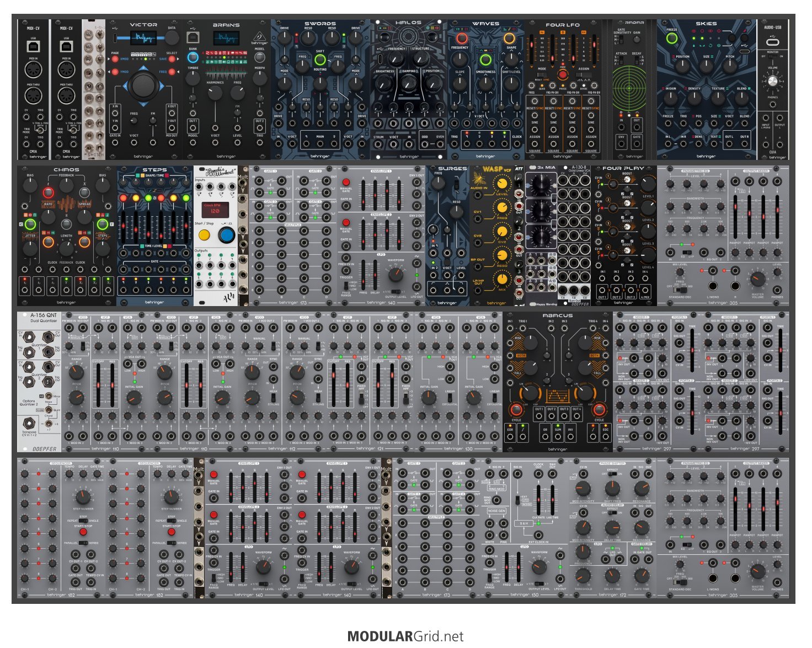The image size is (812, 648).
Task: Click the Victor waveform display
Action: pos(143,38)
